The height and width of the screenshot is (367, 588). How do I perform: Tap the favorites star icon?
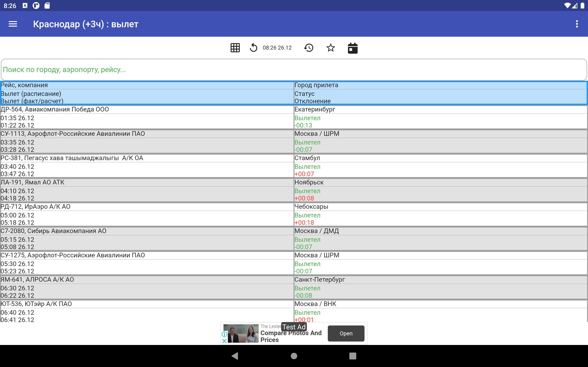(x=331, y=48)
